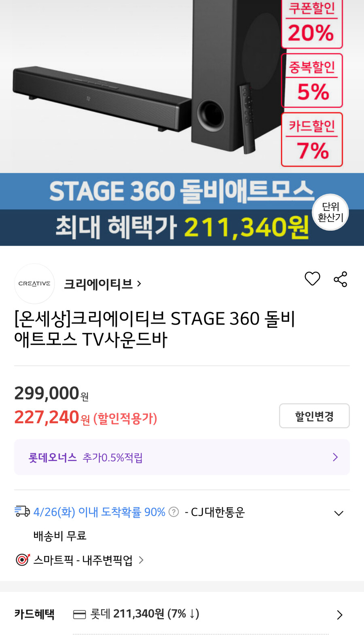The image size is (364, 635).
Task: Open the 단위환산기 circular button
Action: click(330, 212)
